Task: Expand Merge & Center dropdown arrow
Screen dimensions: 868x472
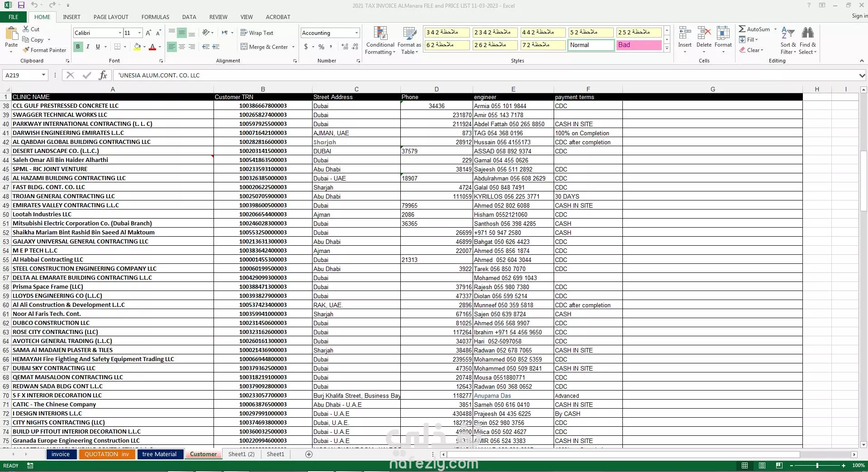Action: coord(293,47)
